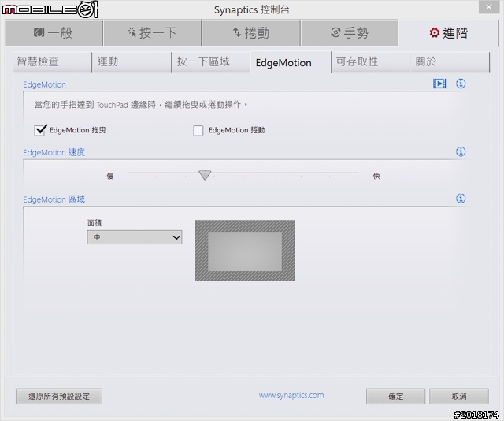Screen dimensions: 504x421
Task: Expand the 面積 dropdown showing 中
Action: point(135,237)
